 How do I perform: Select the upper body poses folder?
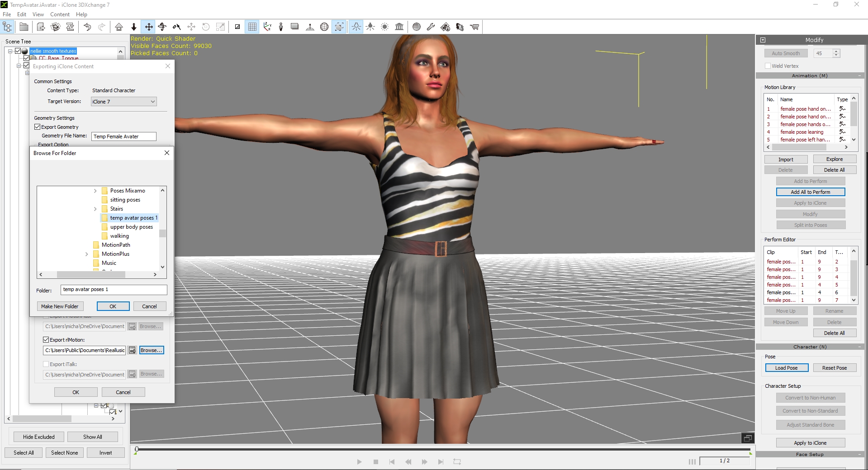tap(132, 227)
